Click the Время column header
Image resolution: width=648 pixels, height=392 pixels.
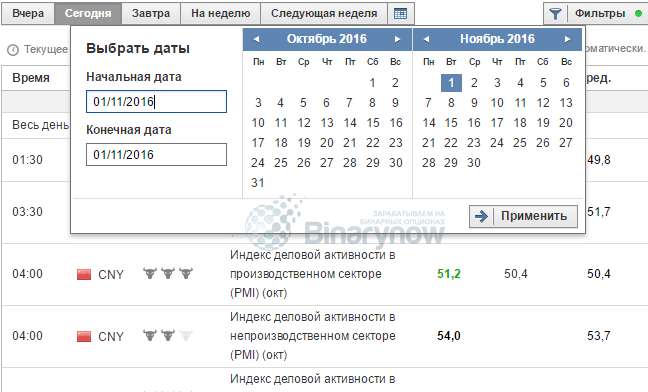pyautogui.click(x=31, y=78)
